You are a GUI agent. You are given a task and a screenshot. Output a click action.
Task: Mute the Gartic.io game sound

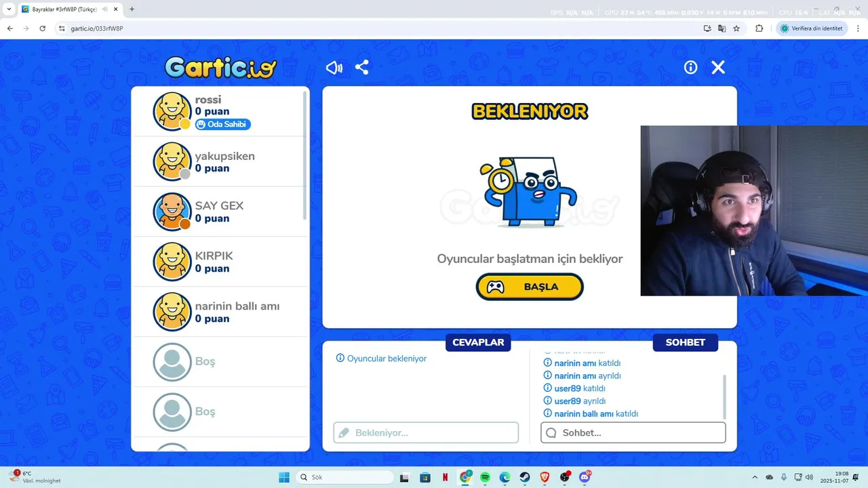pos(334,68)
